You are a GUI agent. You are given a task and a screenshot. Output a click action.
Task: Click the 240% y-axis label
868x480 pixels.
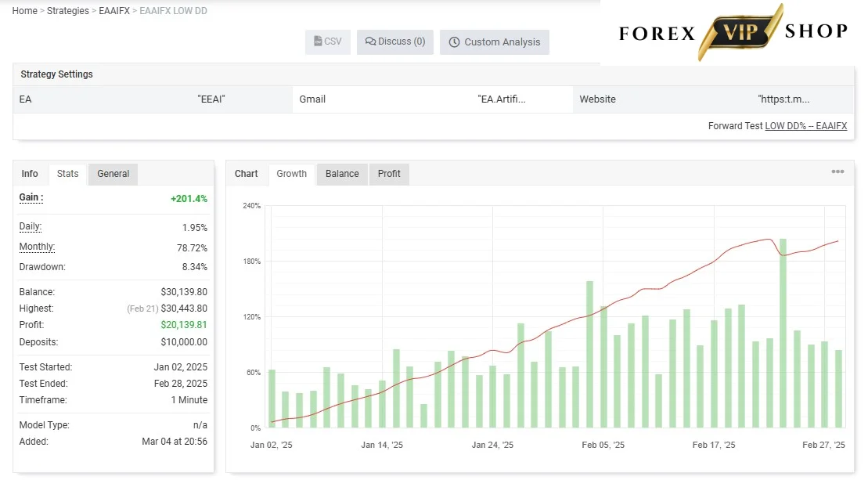[252, 206]
